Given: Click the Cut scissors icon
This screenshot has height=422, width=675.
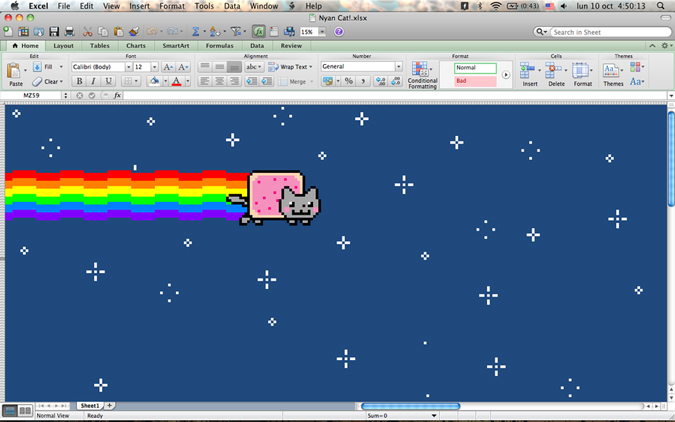Looking at the screenshot, I should point(89,32).
